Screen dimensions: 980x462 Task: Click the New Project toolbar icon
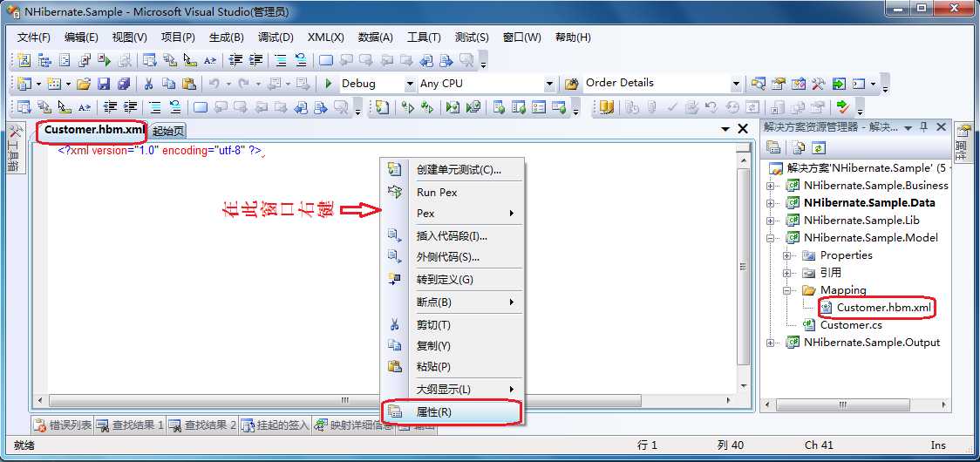(24, 83)
